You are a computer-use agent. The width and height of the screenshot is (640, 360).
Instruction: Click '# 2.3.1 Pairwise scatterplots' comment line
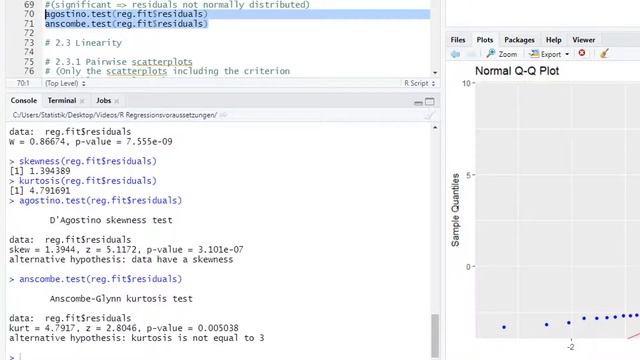(x=118, y=62)
